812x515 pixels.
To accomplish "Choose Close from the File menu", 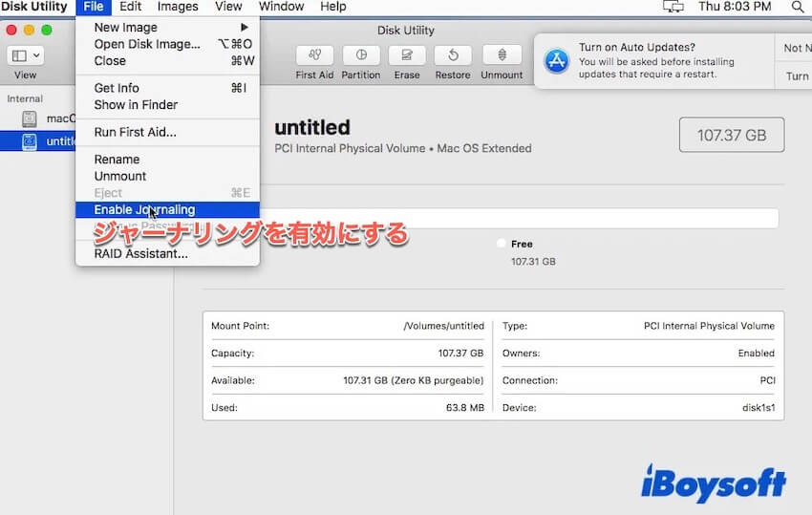I will 167,60.
